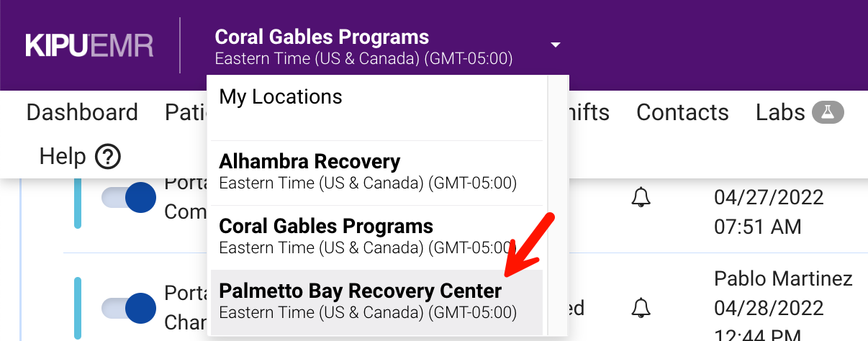This screenshot has height=341, width=868.
Task: Click the Help link text
Action: coord(63,156)
